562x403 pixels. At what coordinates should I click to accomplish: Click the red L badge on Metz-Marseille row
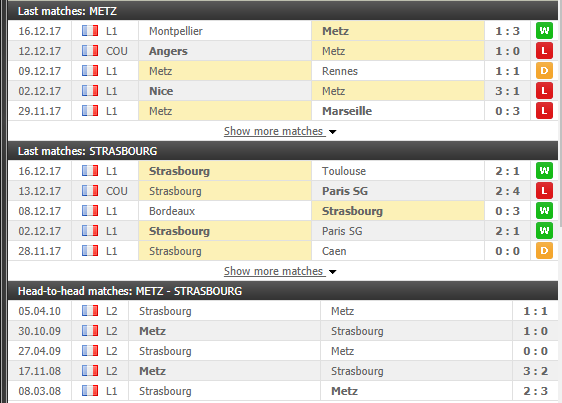(x=544, y=111)
